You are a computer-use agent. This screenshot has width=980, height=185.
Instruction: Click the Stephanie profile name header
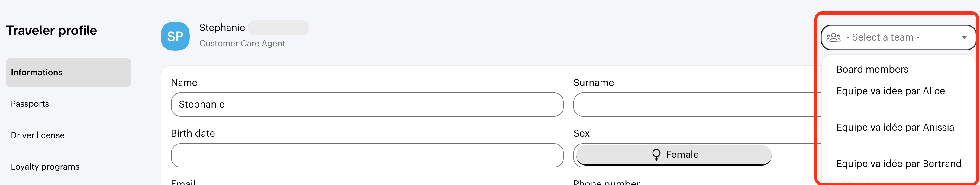222,28
